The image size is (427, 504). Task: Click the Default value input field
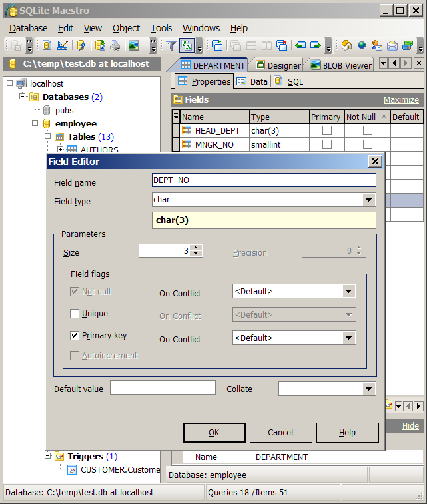coord(163,387)
